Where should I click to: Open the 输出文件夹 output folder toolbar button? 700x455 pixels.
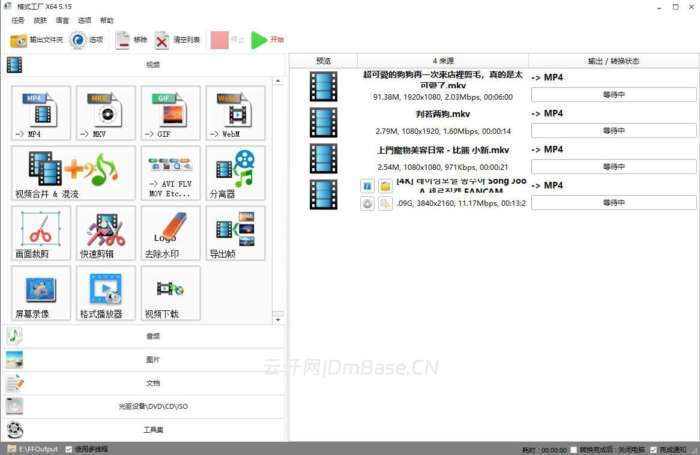click(37, 40)
